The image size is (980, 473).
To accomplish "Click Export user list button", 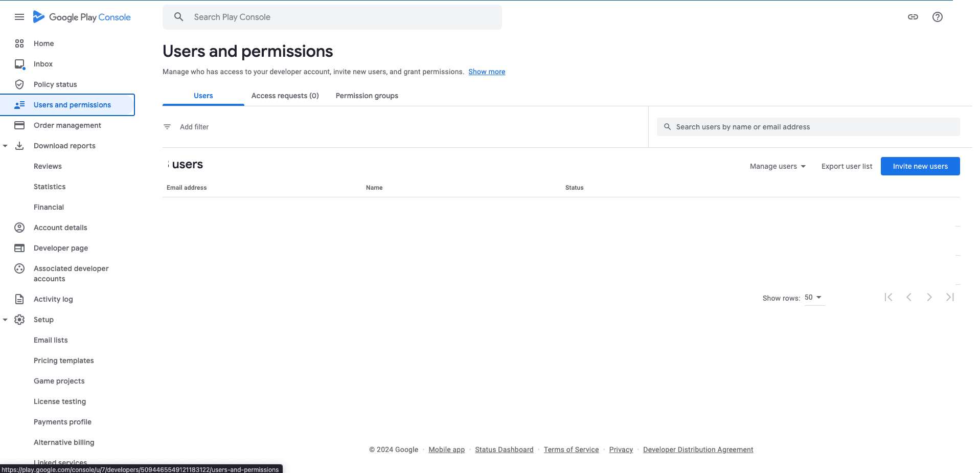I will point(847,166).
